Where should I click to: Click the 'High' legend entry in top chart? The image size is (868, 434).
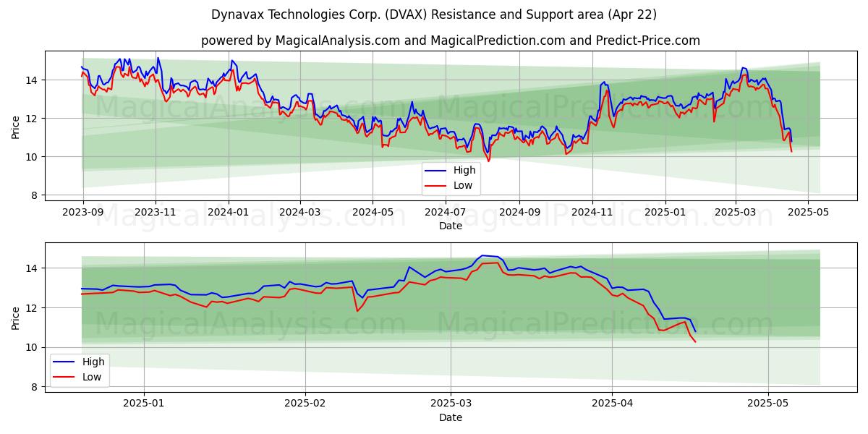pos(450,170)
